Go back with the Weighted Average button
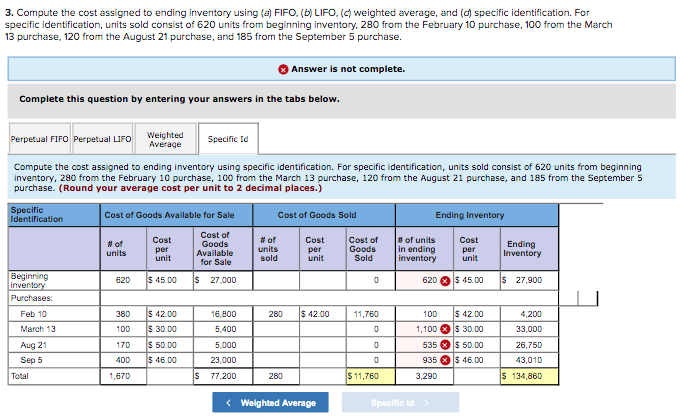Screen dimensions: 684x417 (x=270, y=403)
